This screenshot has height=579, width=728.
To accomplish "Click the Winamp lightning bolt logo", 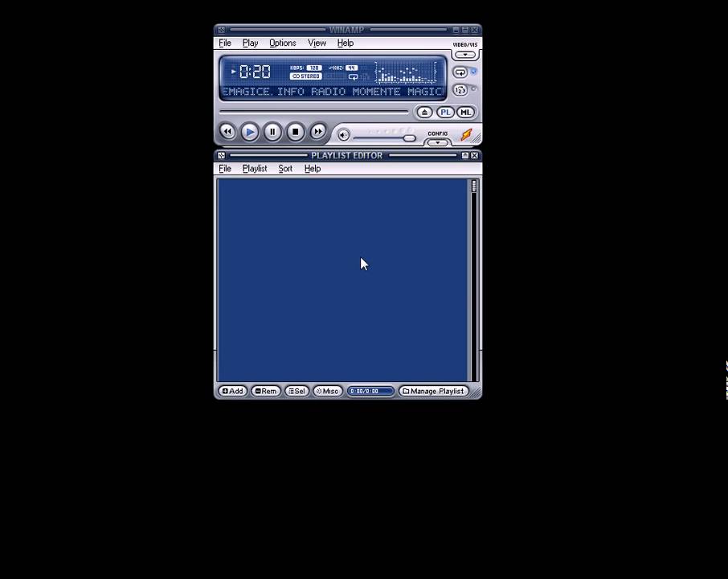I will [x=466, y=135].
